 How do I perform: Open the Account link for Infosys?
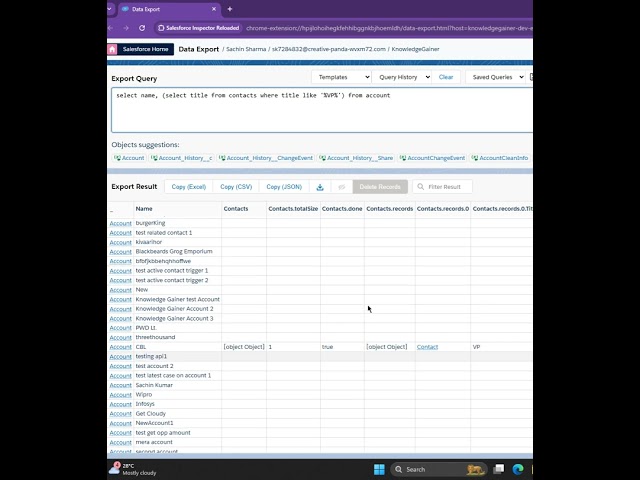coord(120,404)
